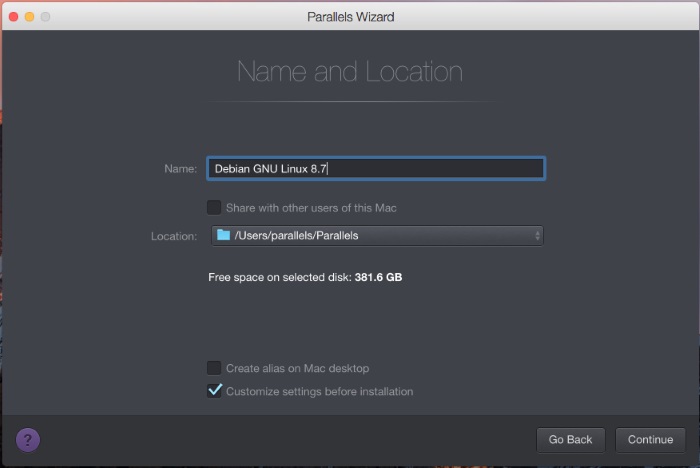This screenshot has height=468, width=700.
Task: Click the Go Back button
Action: point(571,440)
